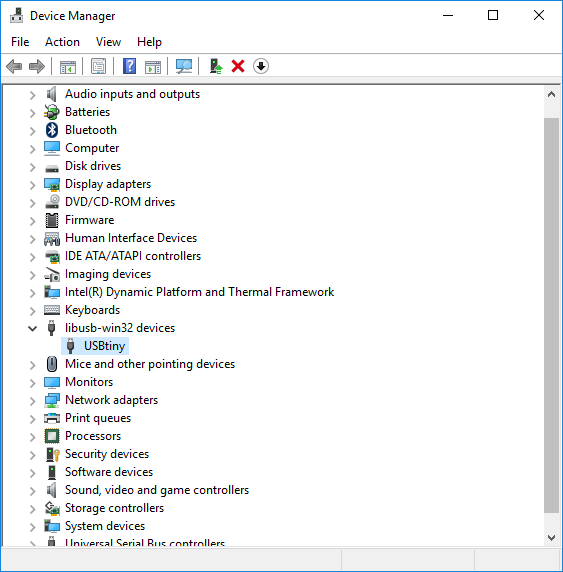Click the Disable device down-arrow icon
This screenshot has width=563, height=572.
pos(261,66)
